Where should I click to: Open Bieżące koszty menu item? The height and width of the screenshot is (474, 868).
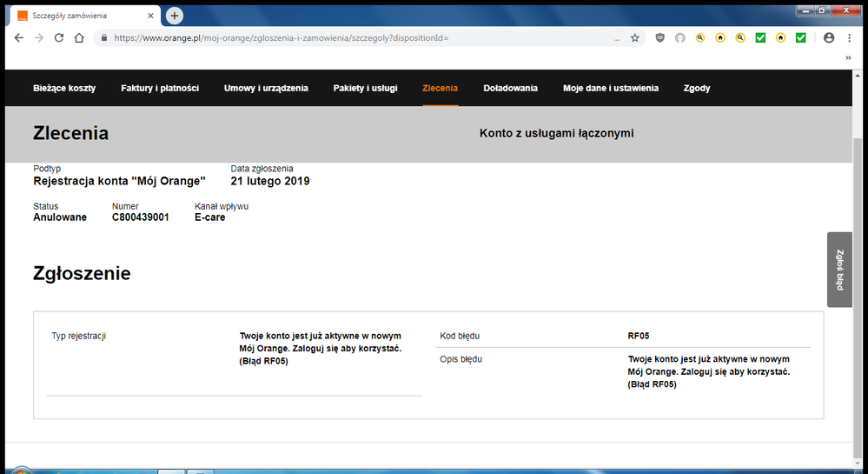[64, 88]
